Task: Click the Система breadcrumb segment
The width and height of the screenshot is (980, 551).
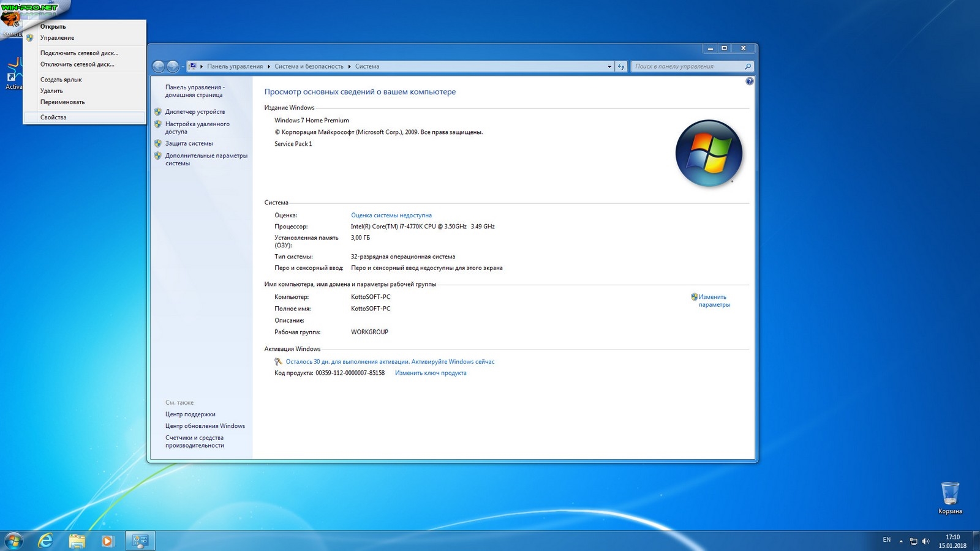Action: [367, 66]
